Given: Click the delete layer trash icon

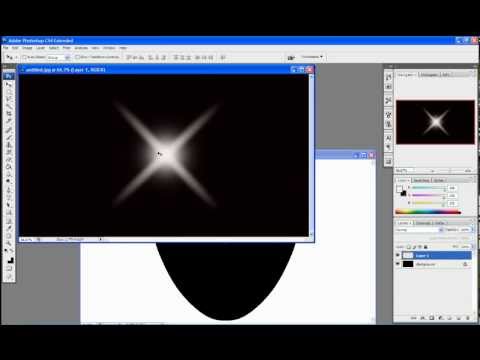Looking at the screenshot, I should [467, 318].
